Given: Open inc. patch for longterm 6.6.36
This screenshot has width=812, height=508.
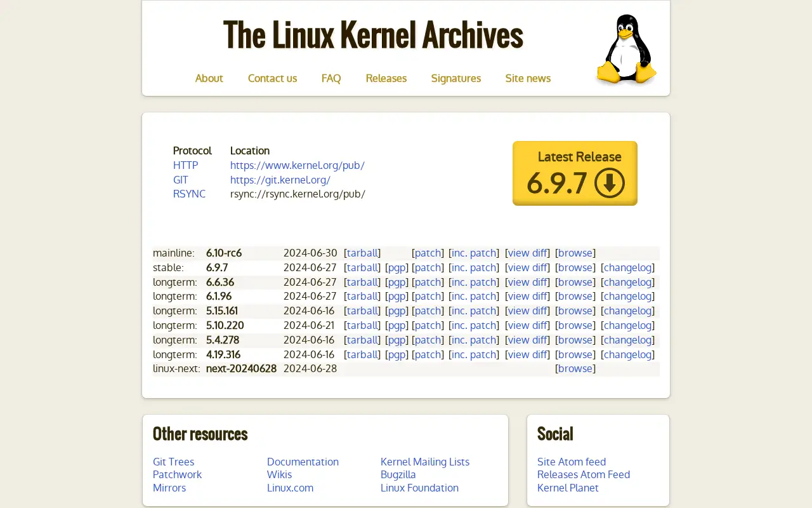Looking at the screenshot, I should click(x=474, y=282).
